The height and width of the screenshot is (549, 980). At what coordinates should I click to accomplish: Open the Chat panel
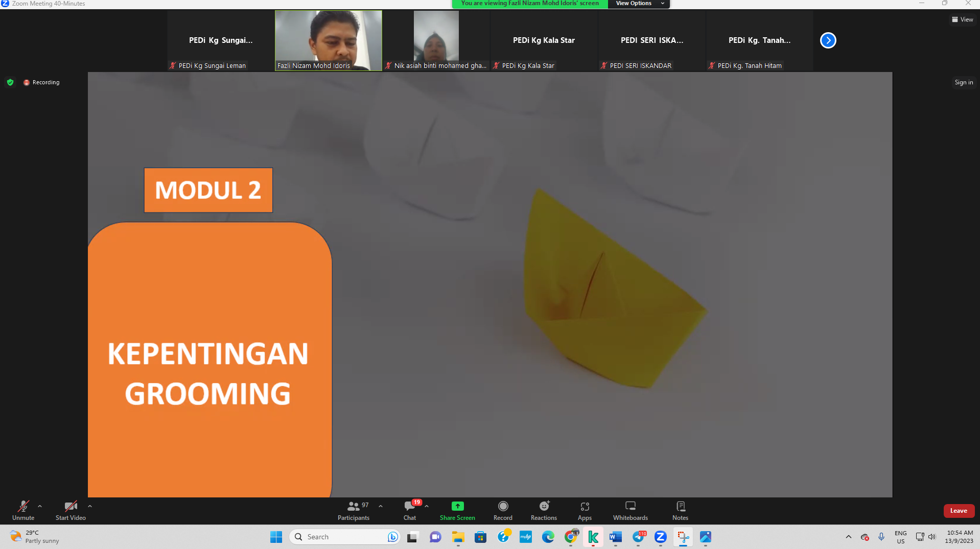[x=409, y=510]
